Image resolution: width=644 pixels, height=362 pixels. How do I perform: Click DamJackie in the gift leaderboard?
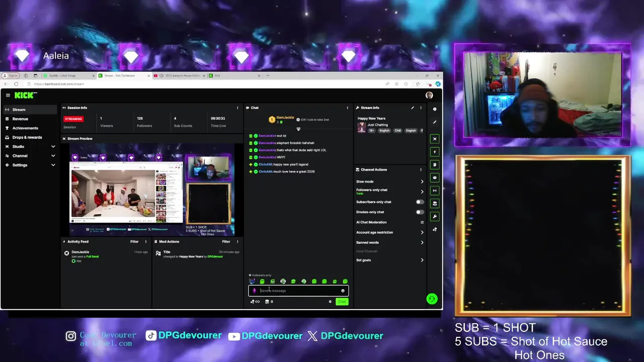coord(285,118)
